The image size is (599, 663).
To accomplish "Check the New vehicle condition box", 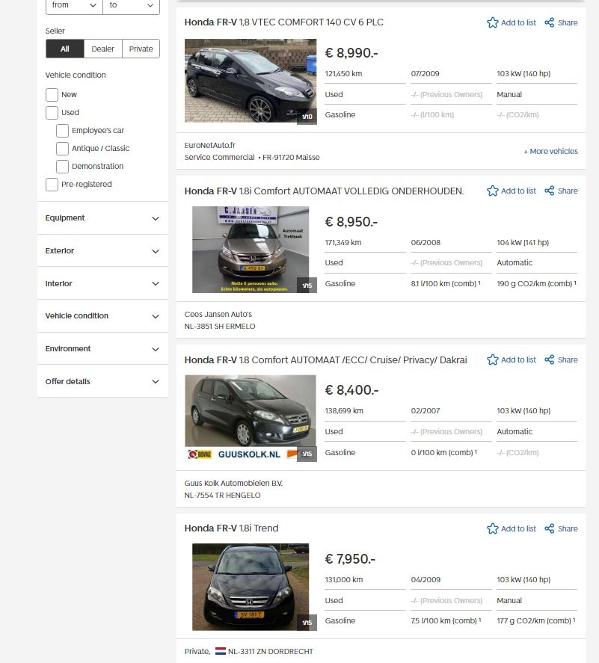I will point(52,95).
